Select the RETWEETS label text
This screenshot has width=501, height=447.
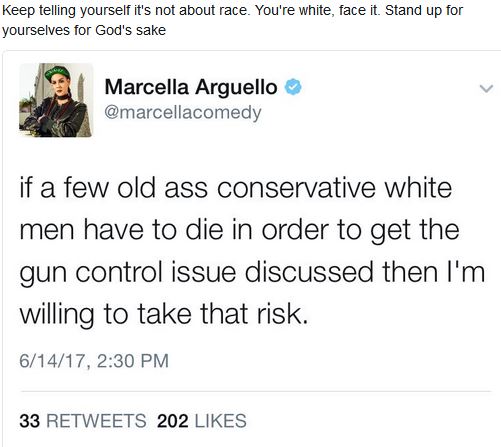[96, 421]
